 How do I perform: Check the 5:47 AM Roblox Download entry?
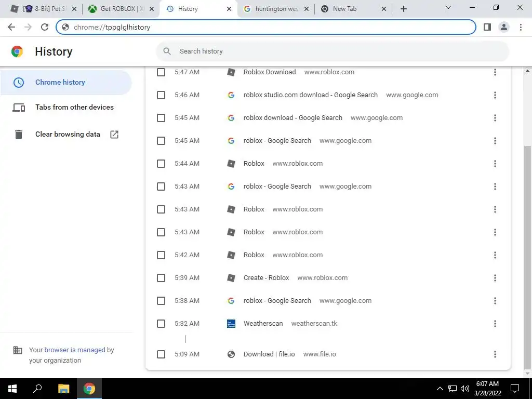[x=161, y=72]
